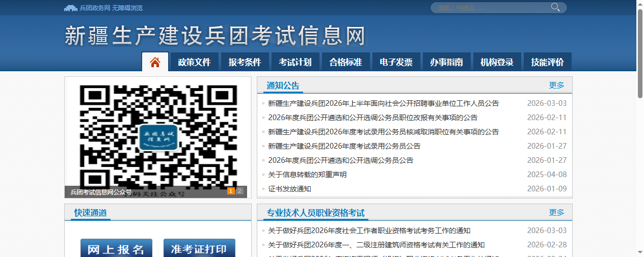This screenshot has width=644, height=257.
Task: Click the date 2025-04-08
Action: (x=547, y=175)
